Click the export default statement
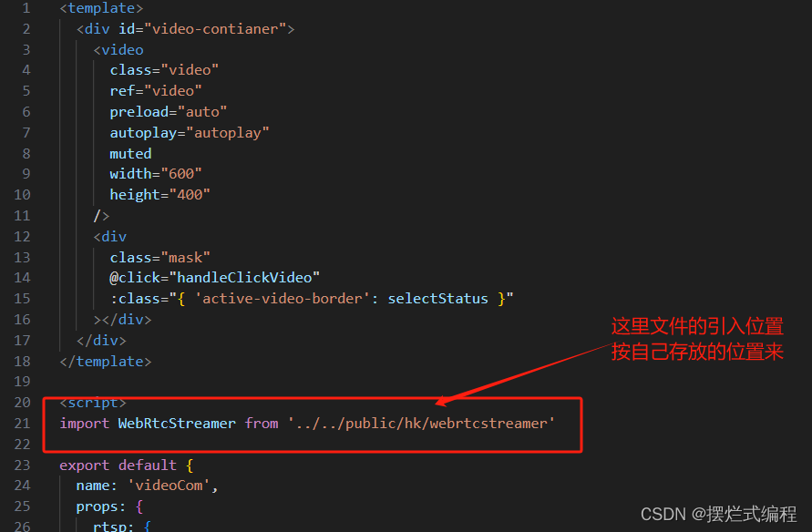Screen dimensions: 812x532 tap(118, 465)
